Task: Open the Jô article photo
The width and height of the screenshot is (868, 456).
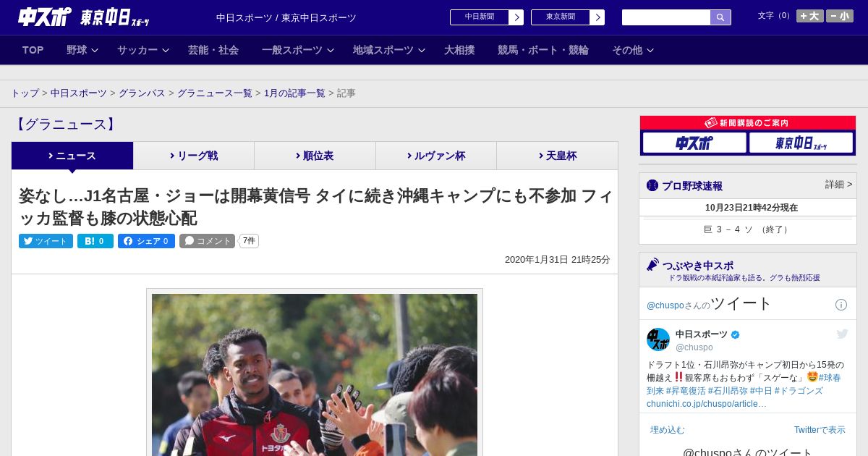Action: [x=315, y=374]
